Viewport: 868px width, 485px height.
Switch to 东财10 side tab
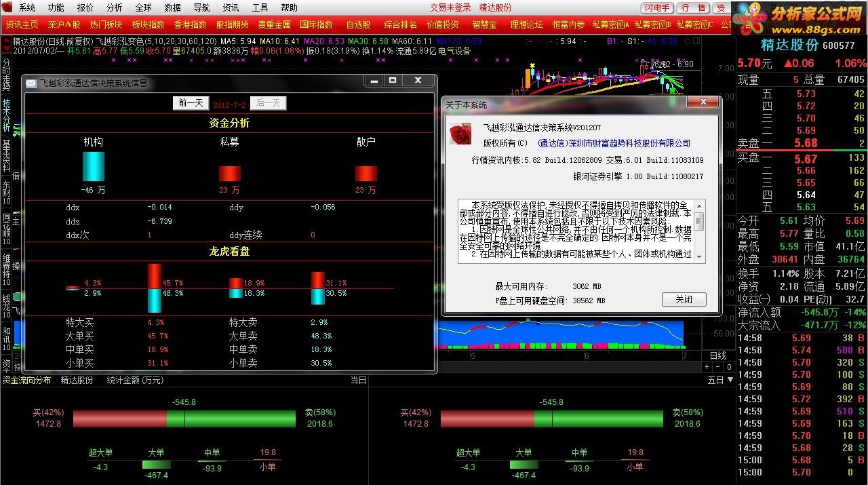click(6, 193)
